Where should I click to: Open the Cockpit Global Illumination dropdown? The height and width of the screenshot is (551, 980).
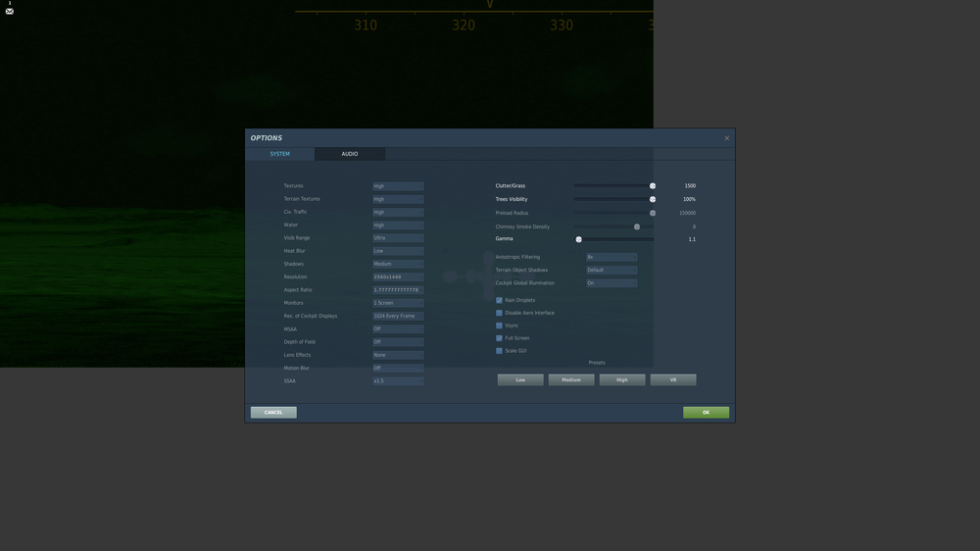tap(612, 283)
